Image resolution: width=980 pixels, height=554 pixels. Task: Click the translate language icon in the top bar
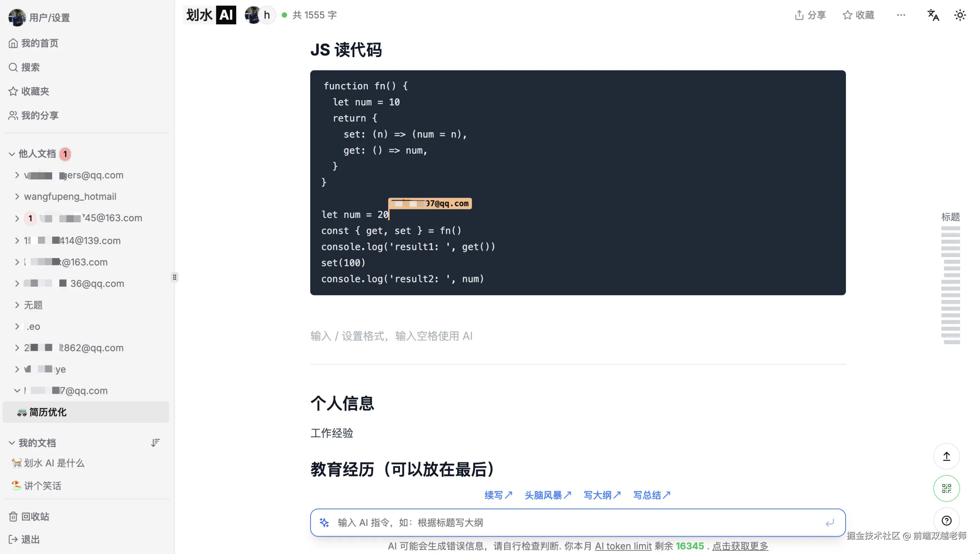[933, 15]
